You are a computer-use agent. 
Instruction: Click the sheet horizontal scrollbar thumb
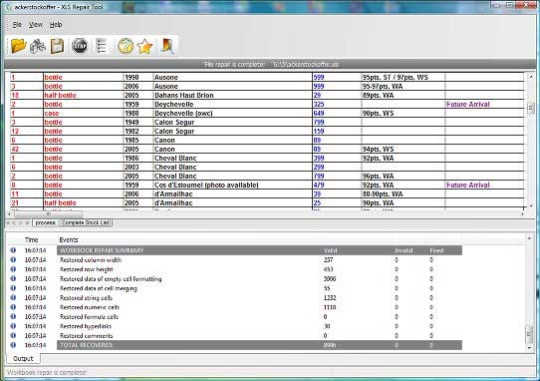(x=48, y=214)
